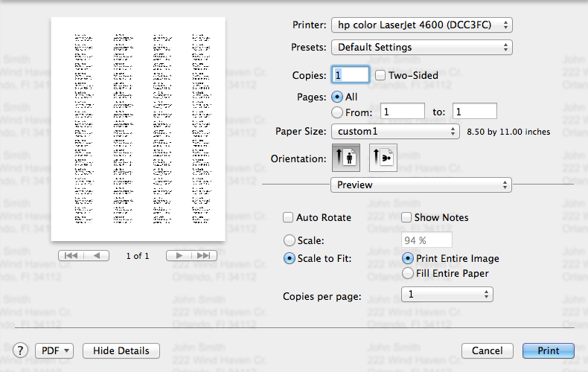Select landscape orientation icon

click(383, 158)
